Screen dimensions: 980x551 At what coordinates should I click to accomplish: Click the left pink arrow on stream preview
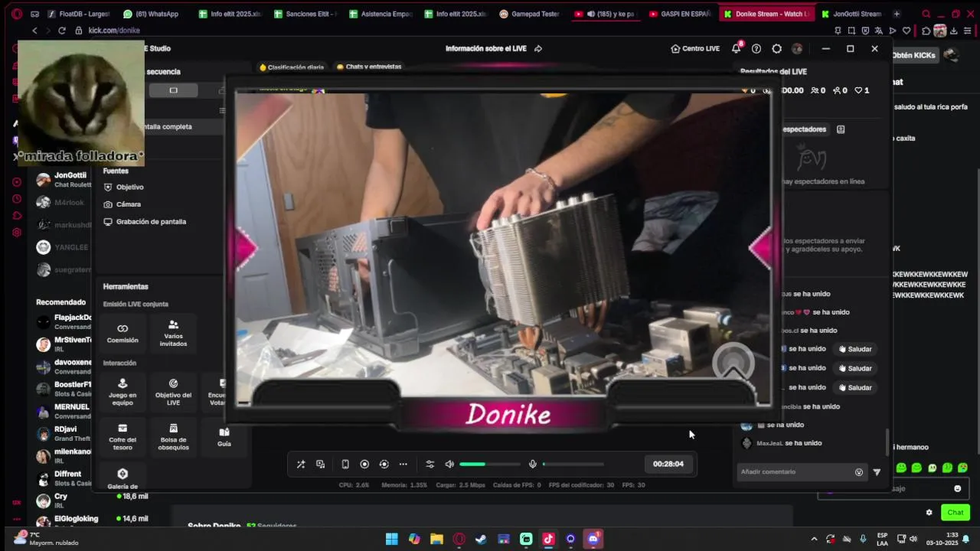click(x=246, y=248)
